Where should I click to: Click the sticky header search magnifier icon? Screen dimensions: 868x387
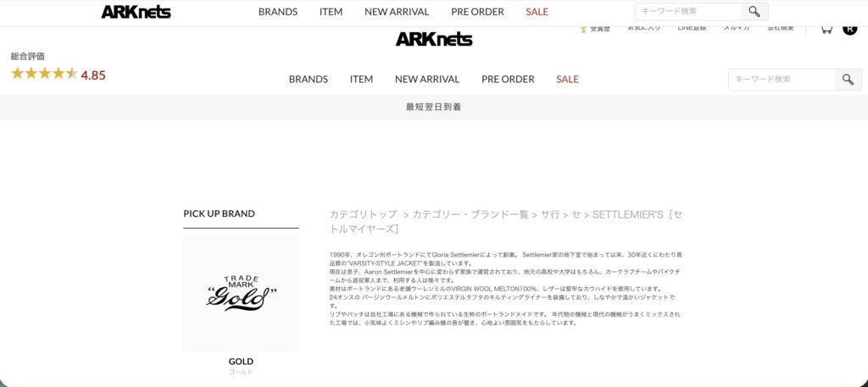[x=754, y=12]
